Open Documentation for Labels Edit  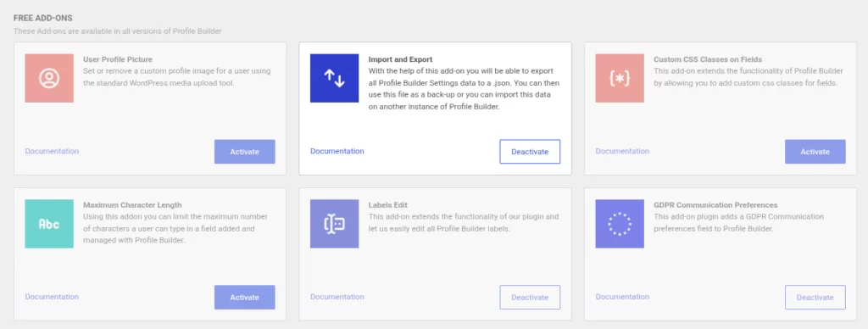click(x=337, y=297)
